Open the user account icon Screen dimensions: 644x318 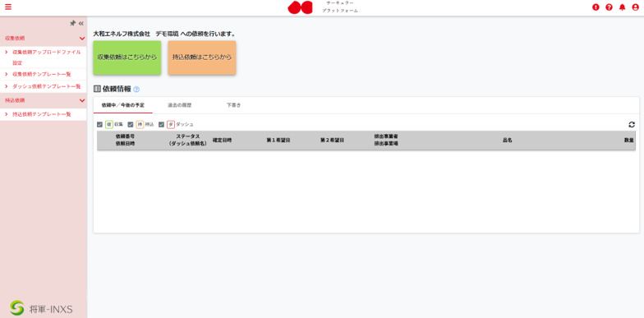click(636, 7)
